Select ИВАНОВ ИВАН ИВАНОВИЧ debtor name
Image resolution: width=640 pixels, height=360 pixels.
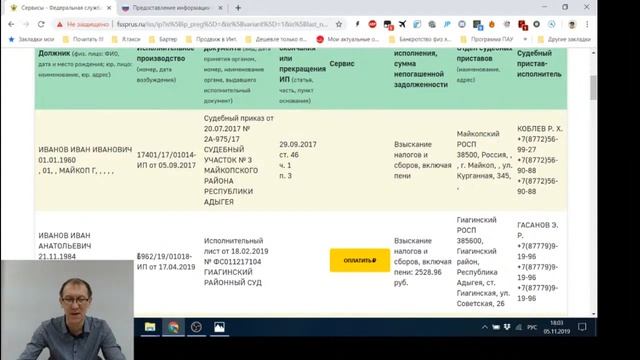(x=85, y=149)
